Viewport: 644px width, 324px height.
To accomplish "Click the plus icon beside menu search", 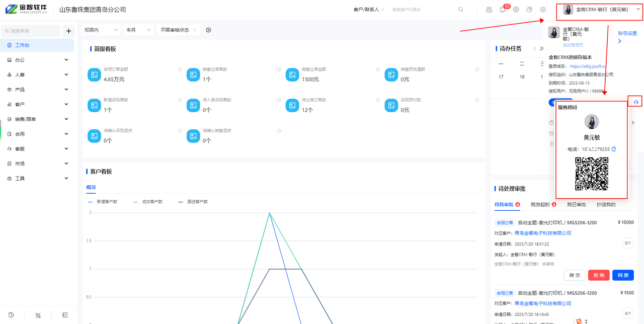I will pos(69,31).
